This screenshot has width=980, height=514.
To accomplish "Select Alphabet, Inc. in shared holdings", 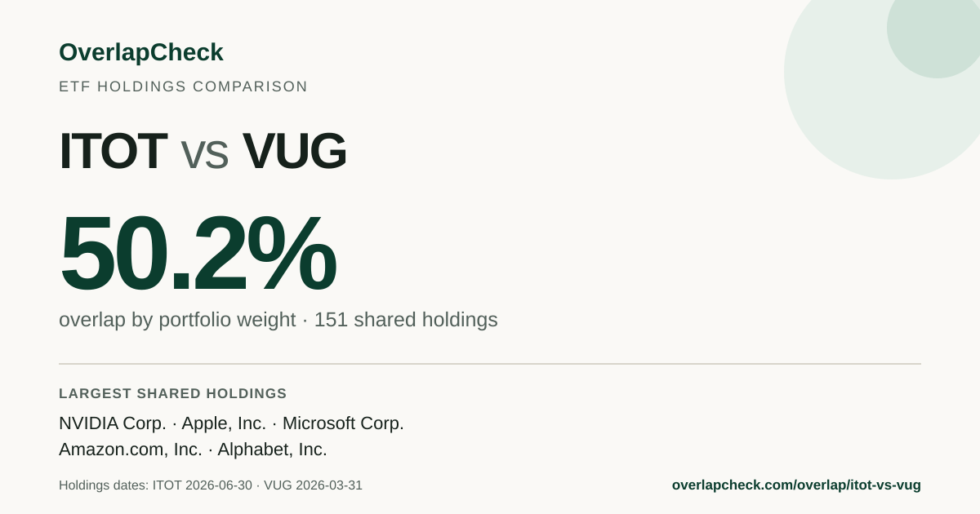I will tap(272, 450).
